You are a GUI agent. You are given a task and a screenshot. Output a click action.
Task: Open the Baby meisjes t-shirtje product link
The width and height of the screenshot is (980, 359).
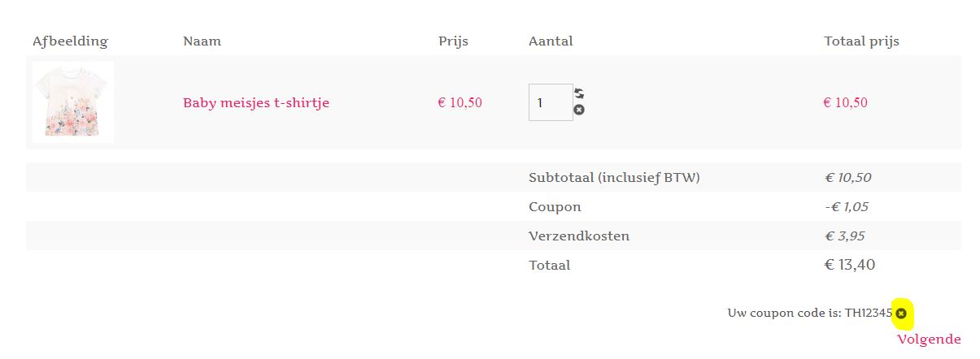[x=256, y=103]
